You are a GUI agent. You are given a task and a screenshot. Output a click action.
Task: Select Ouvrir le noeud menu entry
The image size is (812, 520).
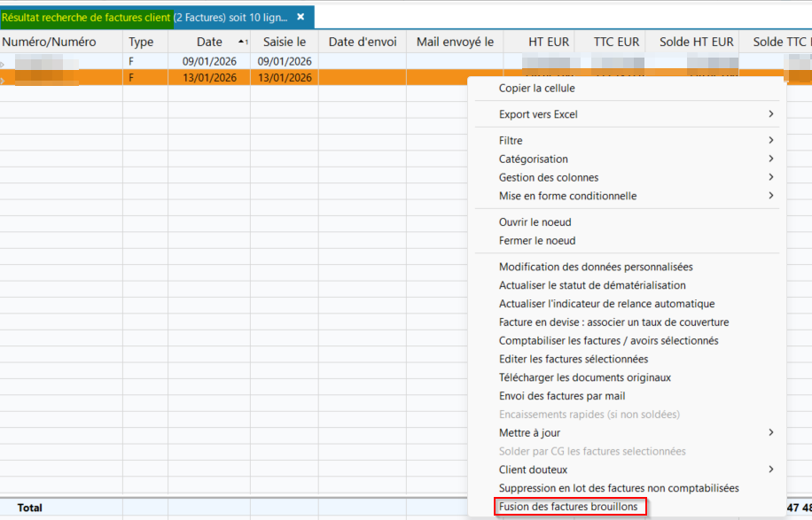(x=535, y=222)
